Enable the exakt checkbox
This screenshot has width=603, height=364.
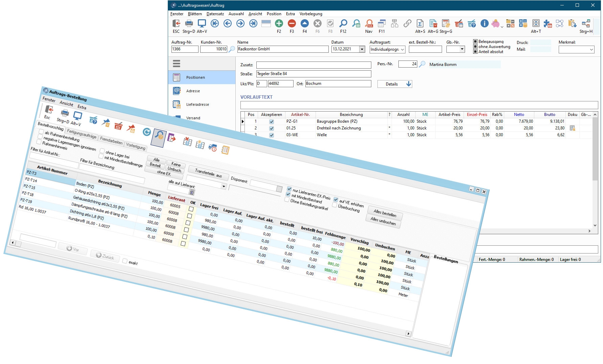coord(125,261)
